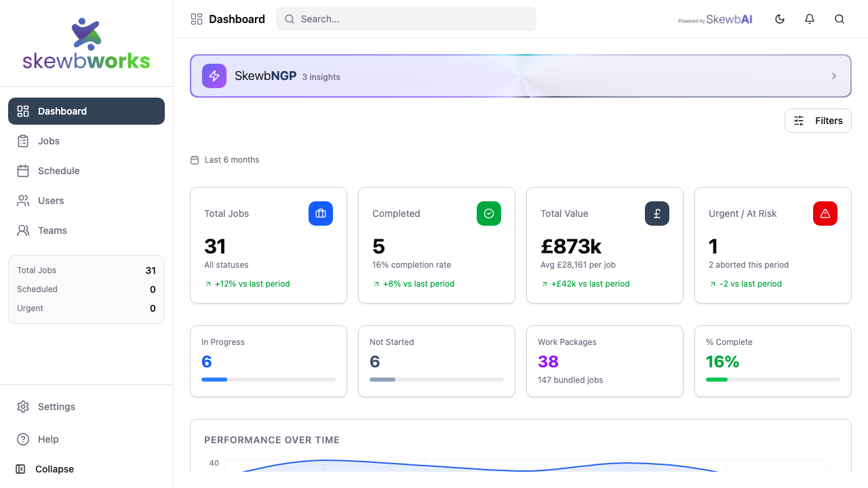Screen dimensions: 868x488
Task: Click the Search input field
Action: point(406,19)
